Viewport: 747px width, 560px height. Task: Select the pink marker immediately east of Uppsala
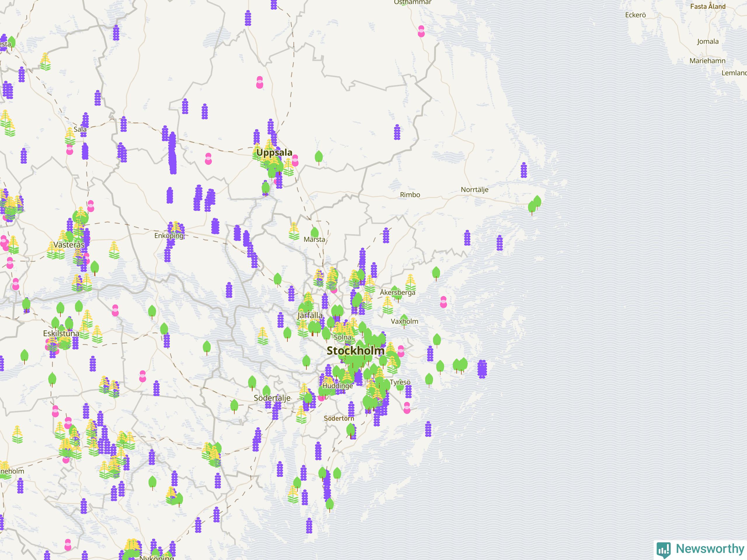(295, 161)
